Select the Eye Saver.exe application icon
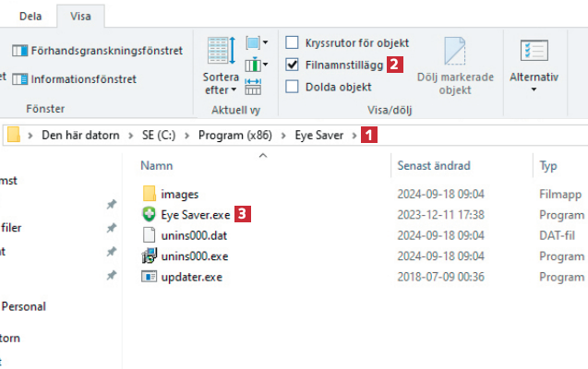The image size is (588, 369). point(150,214)
